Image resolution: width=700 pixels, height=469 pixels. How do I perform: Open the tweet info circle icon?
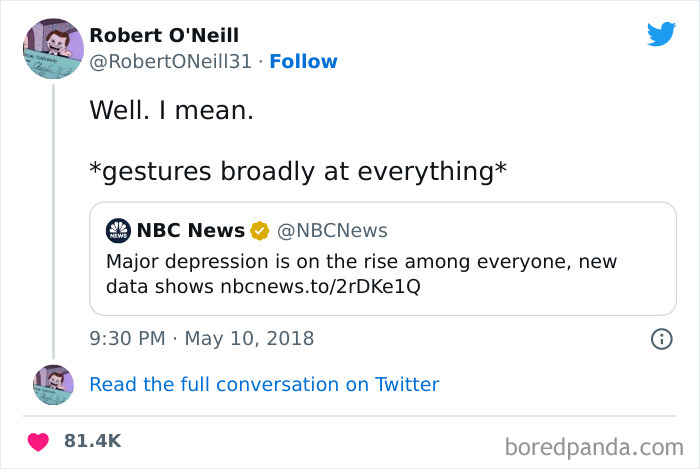661,339
